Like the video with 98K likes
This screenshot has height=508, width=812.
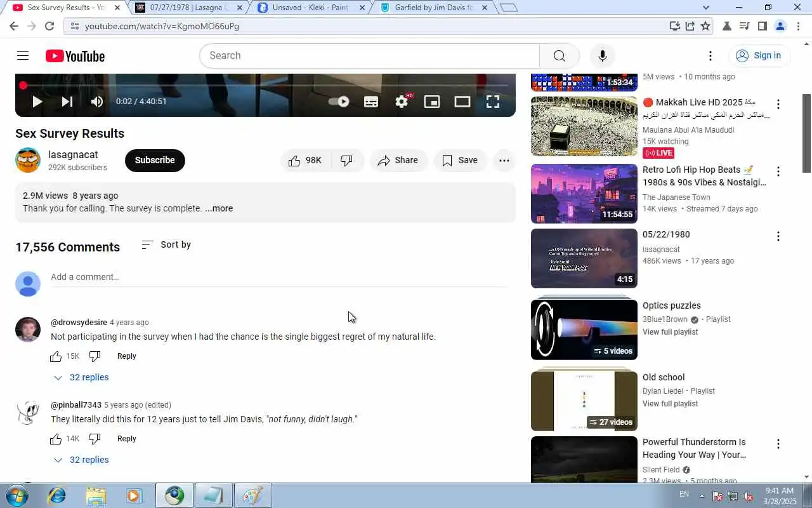[x=305, y=161]
